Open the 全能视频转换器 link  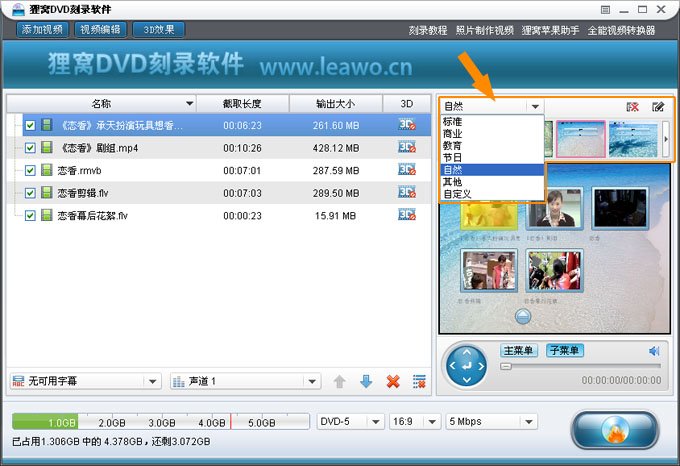tap(621, 30)
